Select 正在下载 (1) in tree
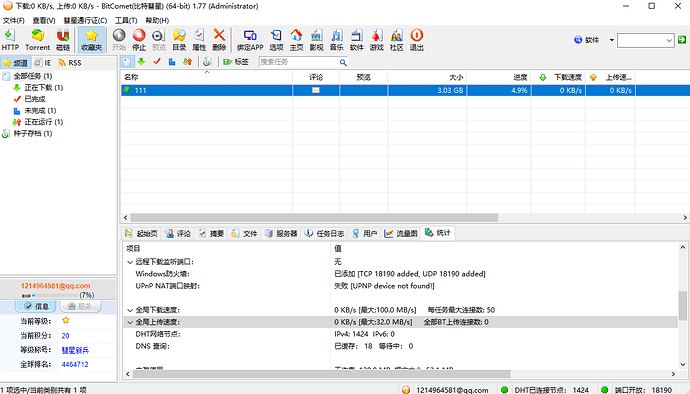690x394 pixels. click(44, 88)
